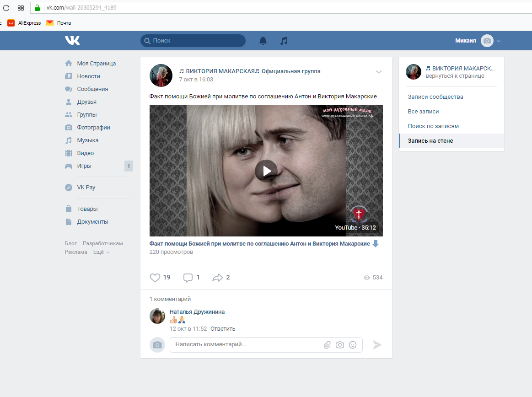
Task: Reply to the comment with Ответить
Action: click(223, 329)
